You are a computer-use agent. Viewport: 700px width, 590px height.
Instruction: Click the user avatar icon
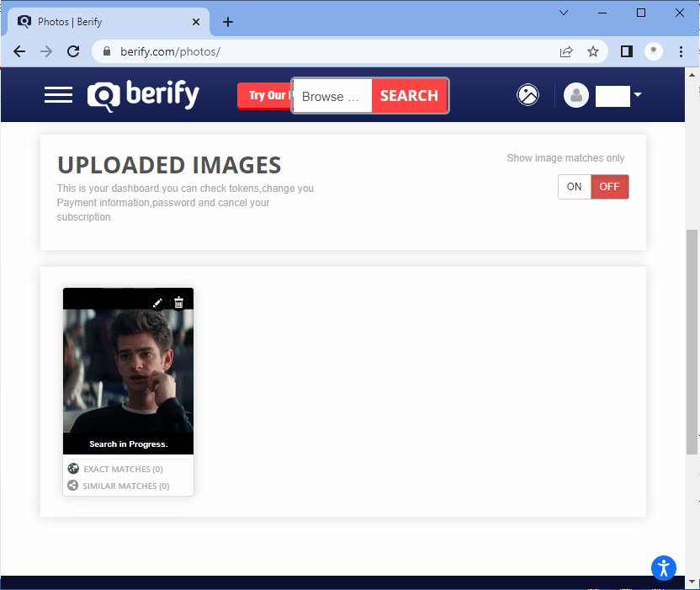click(x=576, y=95)
